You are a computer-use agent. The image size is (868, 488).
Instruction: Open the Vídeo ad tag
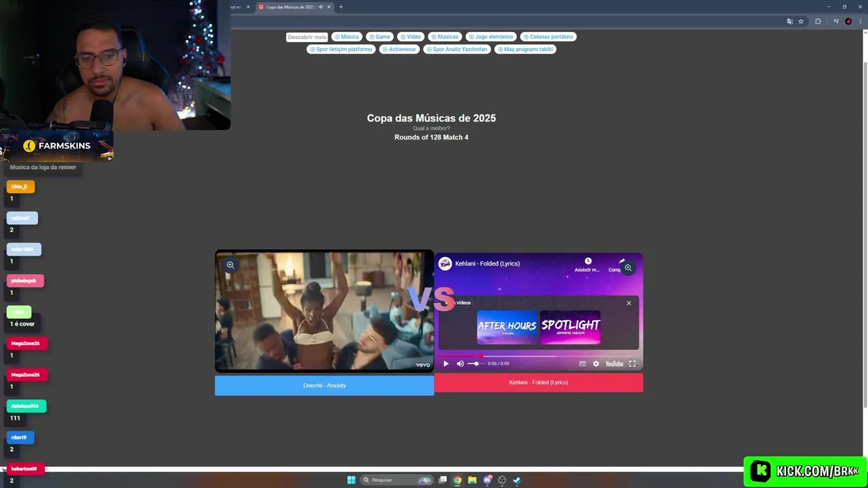pos(410,37)
